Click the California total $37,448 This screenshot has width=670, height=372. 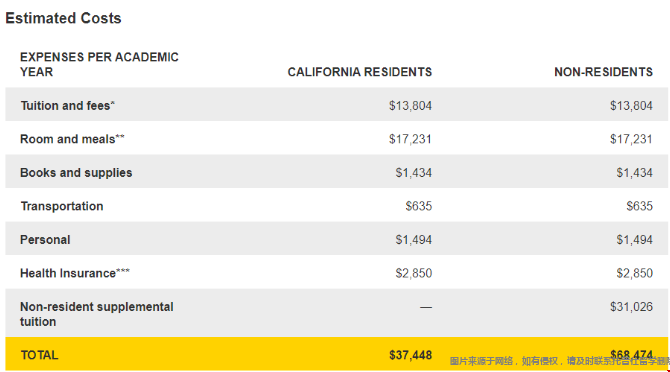[410, 355]
